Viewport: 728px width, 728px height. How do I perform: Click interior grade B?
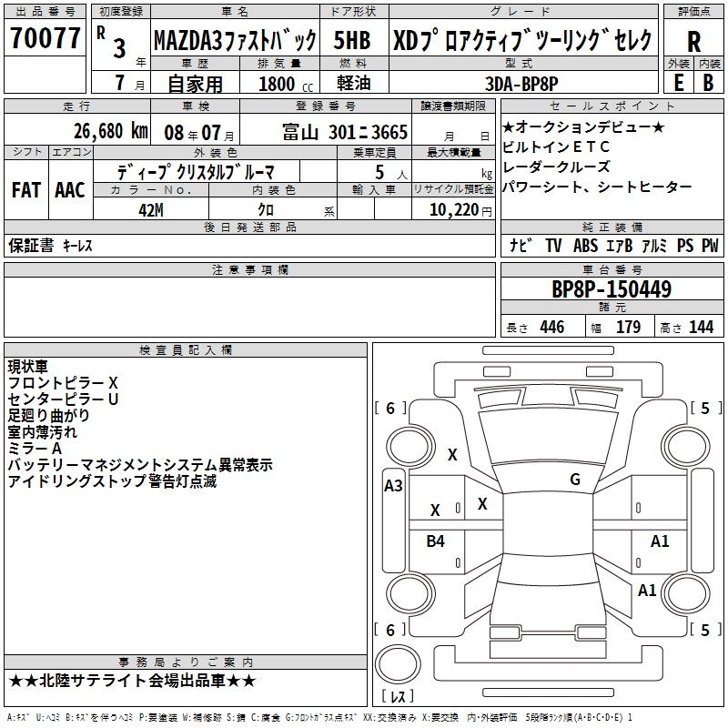pyautogui.click(x=708, y=83)
